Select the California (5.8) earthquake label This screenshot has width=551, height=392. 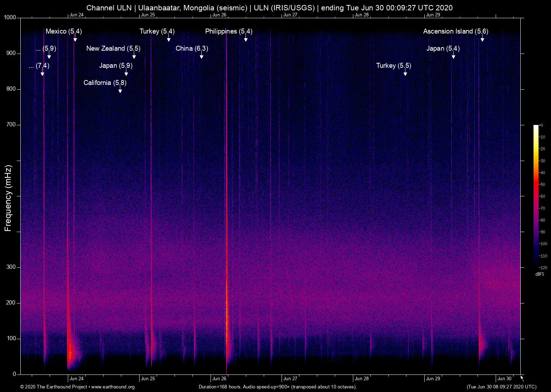(x=105, y=83)
